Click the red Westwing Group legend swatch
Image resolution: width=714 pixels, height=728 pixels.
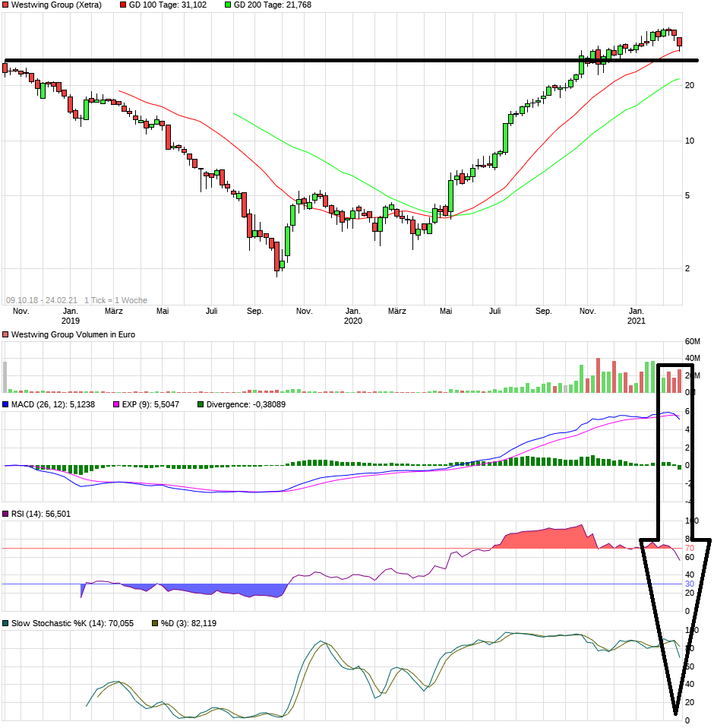pyautogui.click(x=6, y=5)
